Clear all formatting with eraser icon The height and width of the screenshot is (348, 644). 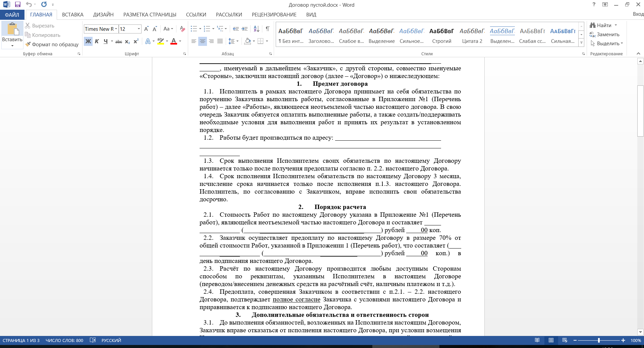[x=182, y=29]
